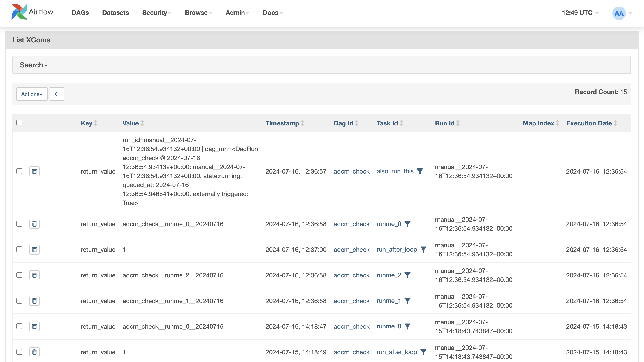This screenshot has height=362, width=644.
Task: Toggle the select-all checkbox in the header
Action: coord(19,122)
